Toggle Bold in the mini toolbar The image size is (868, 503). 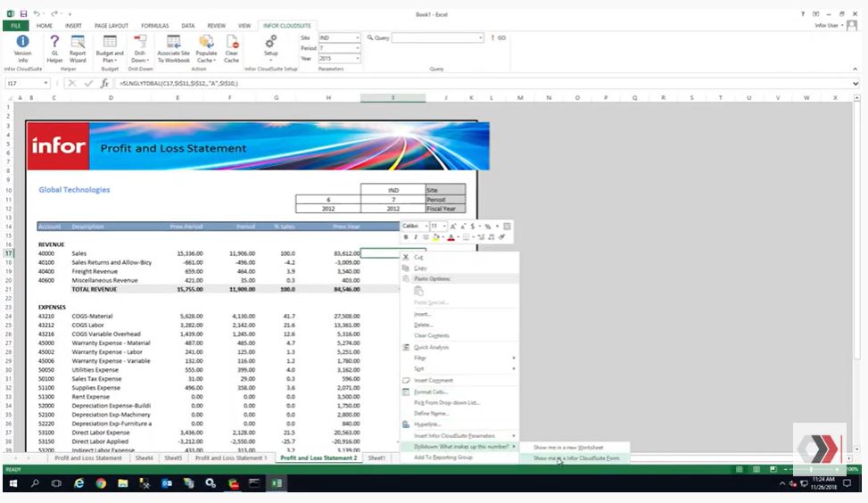click(406, 237)
